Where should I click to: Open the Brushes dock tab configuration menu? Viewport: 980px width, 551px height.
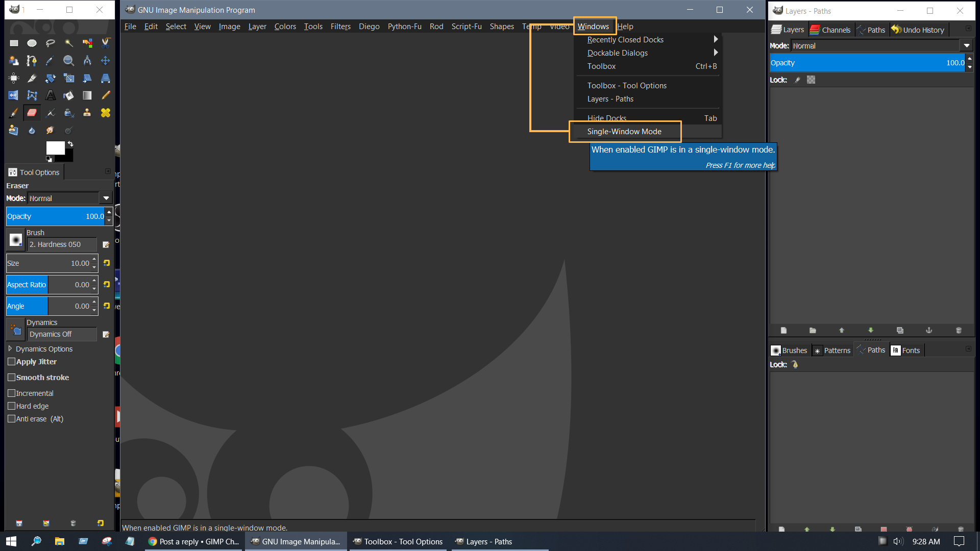point(968,349)
